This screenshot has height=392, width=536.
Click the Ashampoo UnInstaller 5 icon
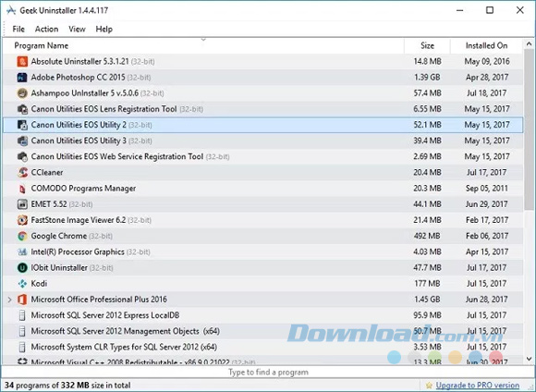22,93
